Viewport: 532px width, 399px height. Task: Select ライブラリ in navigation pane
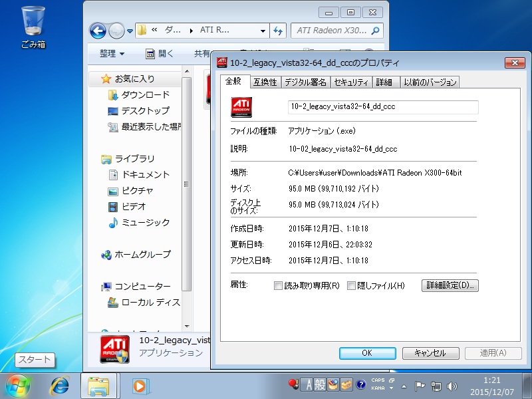(x=128, y=158)
